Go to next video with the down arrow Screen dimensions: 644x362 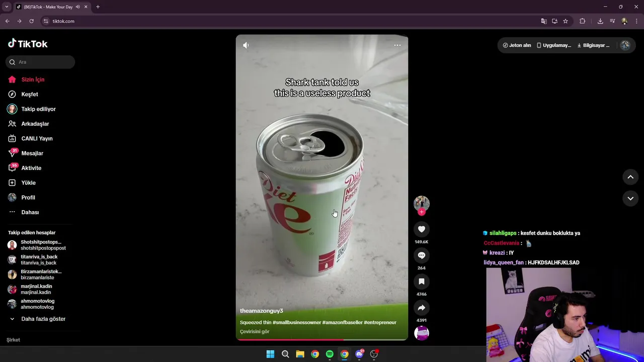coord(630,199)
